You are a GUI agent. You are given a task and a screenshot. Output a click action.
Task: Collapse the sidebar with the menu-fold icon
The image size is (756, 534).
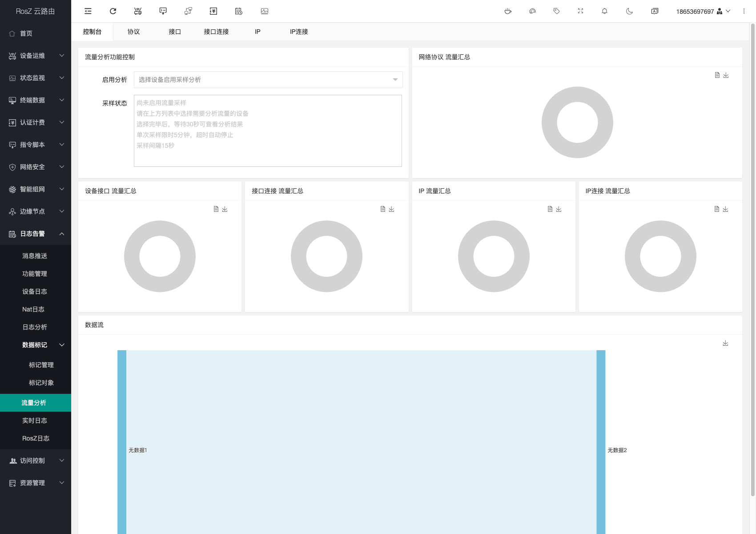point(88,11)
